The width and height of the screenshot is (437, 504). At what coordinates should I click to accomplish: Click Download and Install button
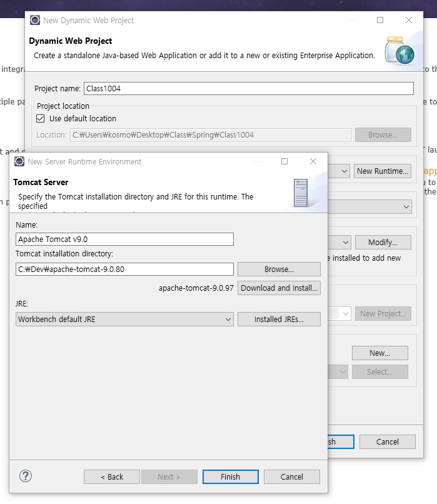pos(279,288)
